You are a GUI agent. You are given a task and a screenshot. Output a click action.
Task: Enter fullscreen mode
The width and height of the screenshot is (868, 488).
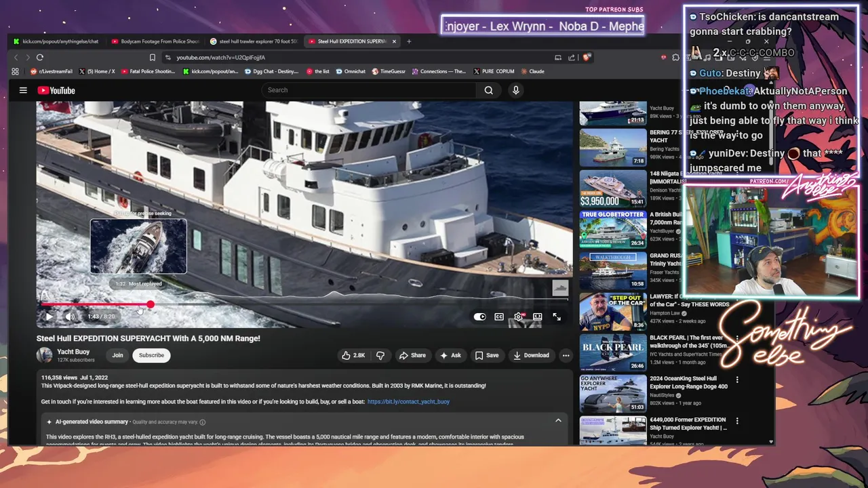tap(557, 317)
